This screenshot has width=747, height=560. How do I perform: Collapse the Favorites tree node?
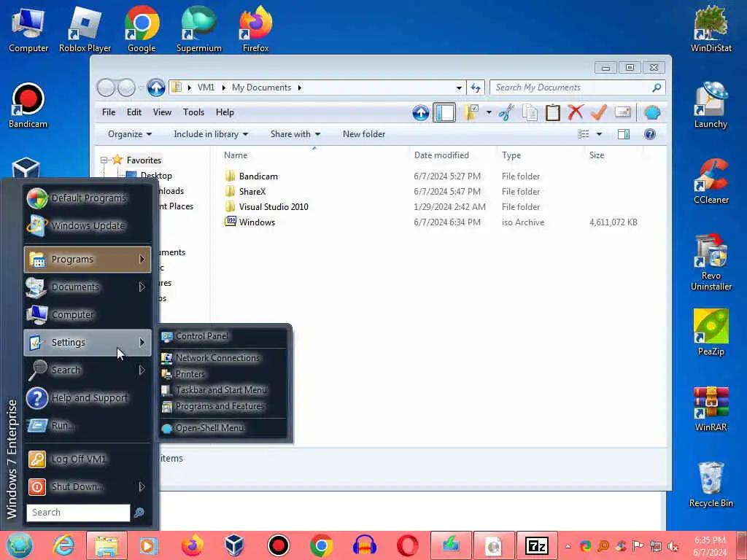coord(104,160)
